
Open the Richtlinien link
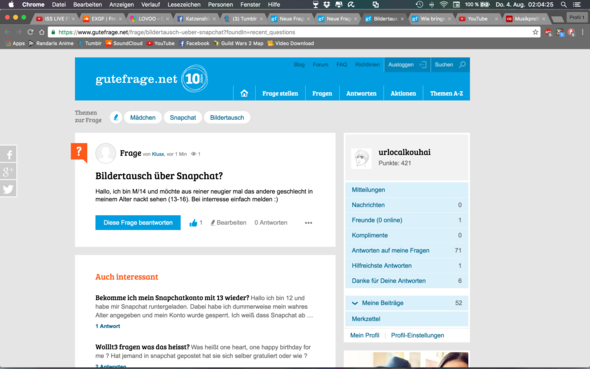tap(367, 65)
